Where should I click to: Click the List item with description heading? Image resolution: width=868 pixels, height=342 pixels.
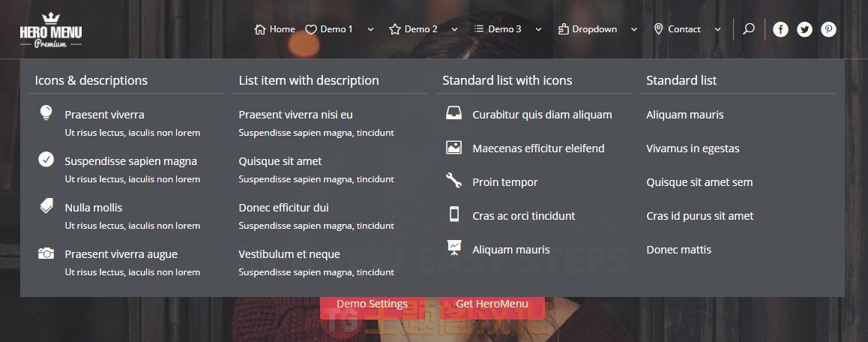click(309, 80)
